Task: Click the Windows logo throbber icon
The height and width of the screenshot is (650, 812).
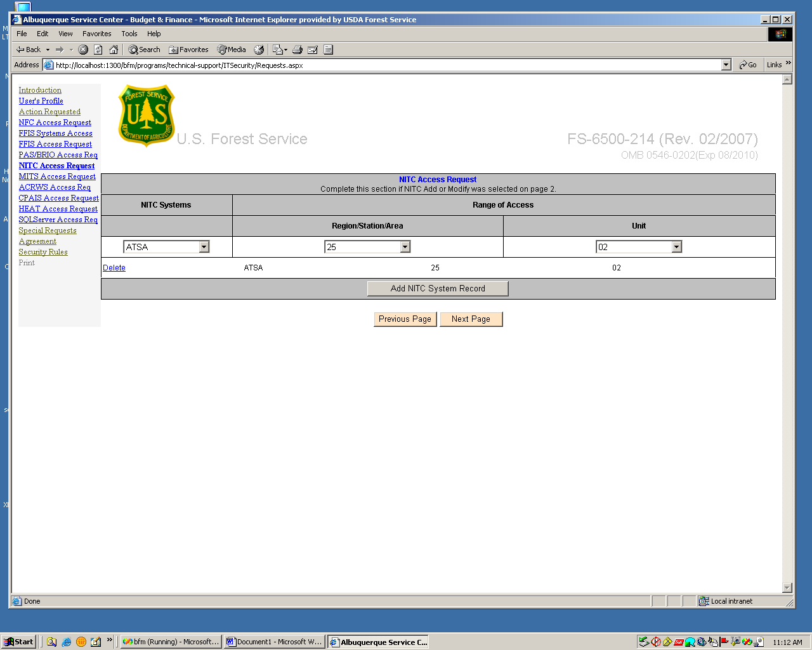Action: click(780, 34)
